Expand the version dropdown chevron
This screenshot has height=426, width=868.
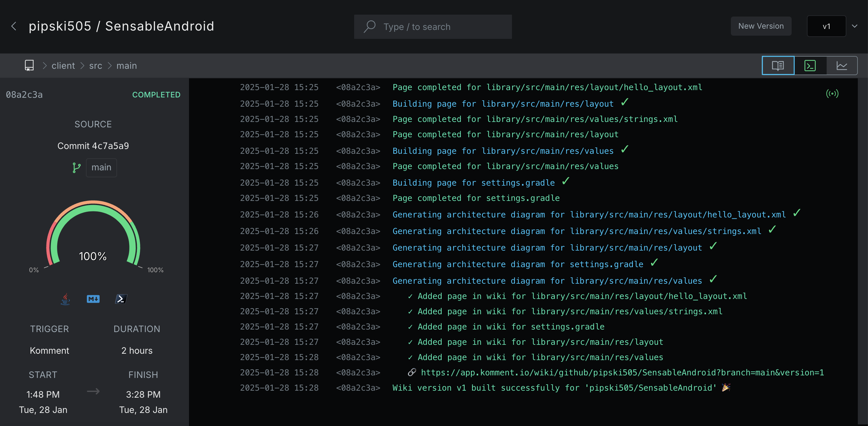pos(855,26)
